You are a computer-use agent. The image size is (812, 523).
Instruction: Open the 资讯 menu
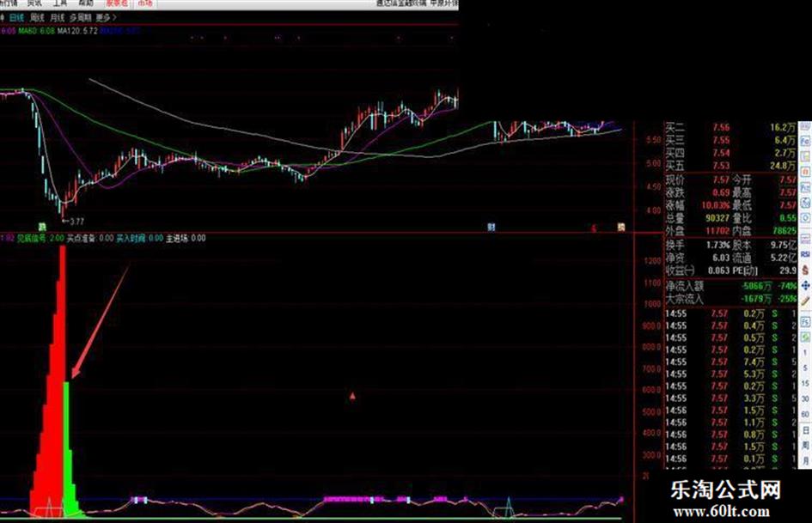(x=34, y=3)
